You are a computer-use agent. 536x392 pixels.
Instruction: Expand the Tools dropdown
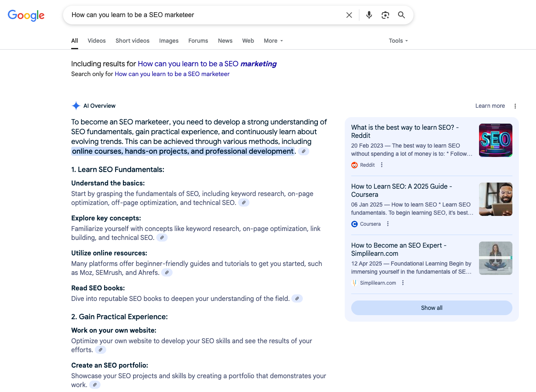pyautogui.click(x=398, y=41)
